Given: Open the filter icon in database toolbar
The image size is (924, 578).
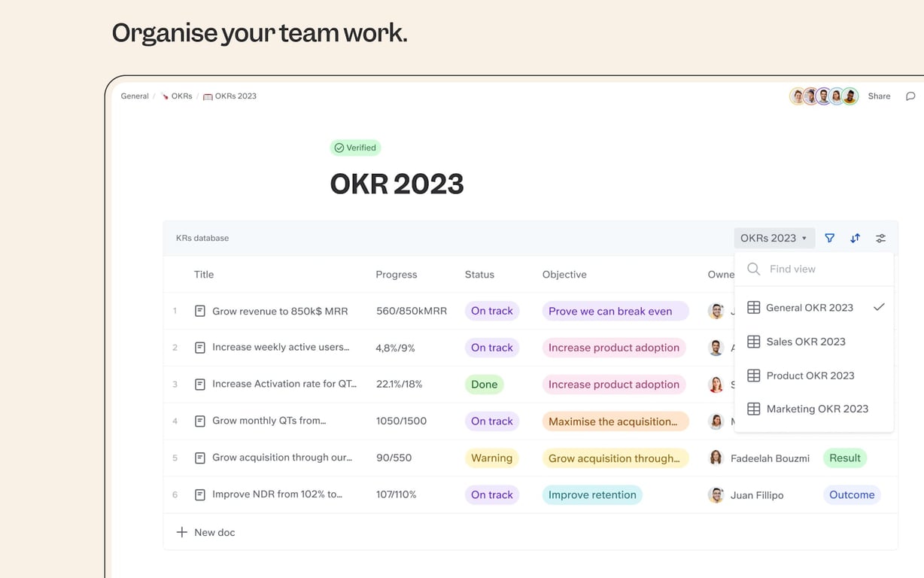Looking at the screenshot, I should pyautogui.click(x=829, y=238).
